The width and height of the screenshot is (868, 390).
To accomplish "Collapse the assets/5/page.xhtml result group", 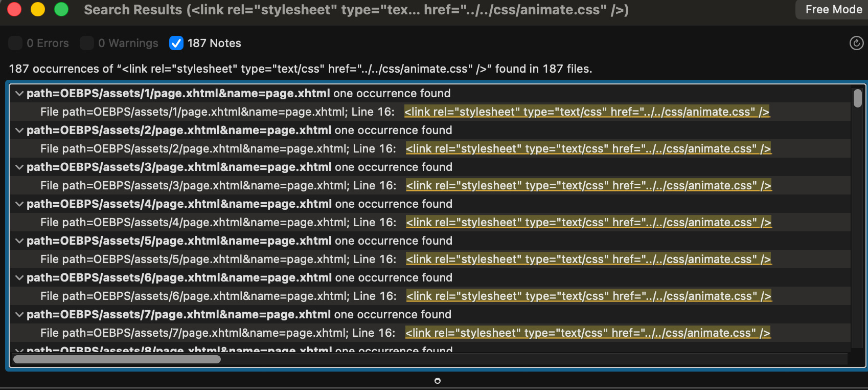I will 19,241.
